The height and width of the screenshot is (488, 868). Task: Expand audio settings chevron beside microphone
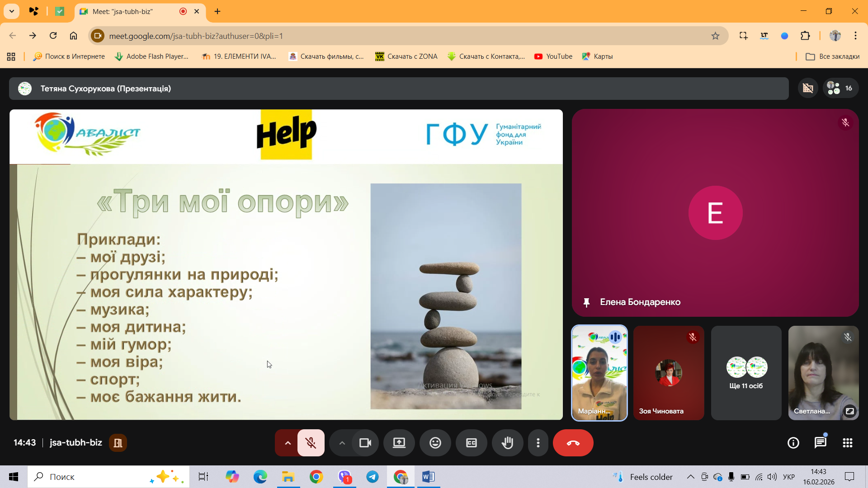pyautogui.click(x=288, y=443)
